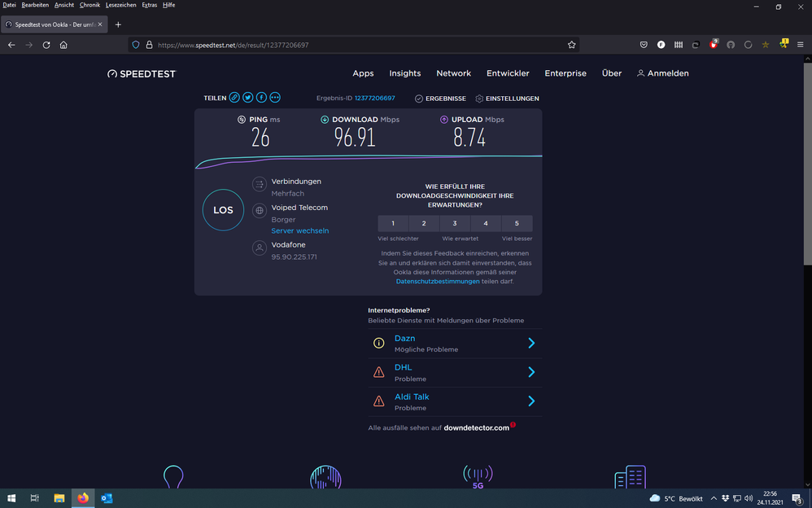This screenshot has width=812, height=508.
Task: Click the address bar URL field
Action: point(352,45)
